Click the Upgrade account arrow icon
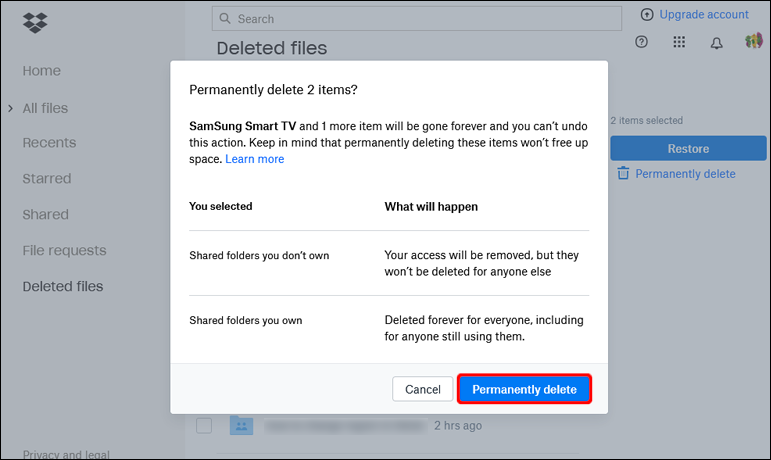 (646, 15)
